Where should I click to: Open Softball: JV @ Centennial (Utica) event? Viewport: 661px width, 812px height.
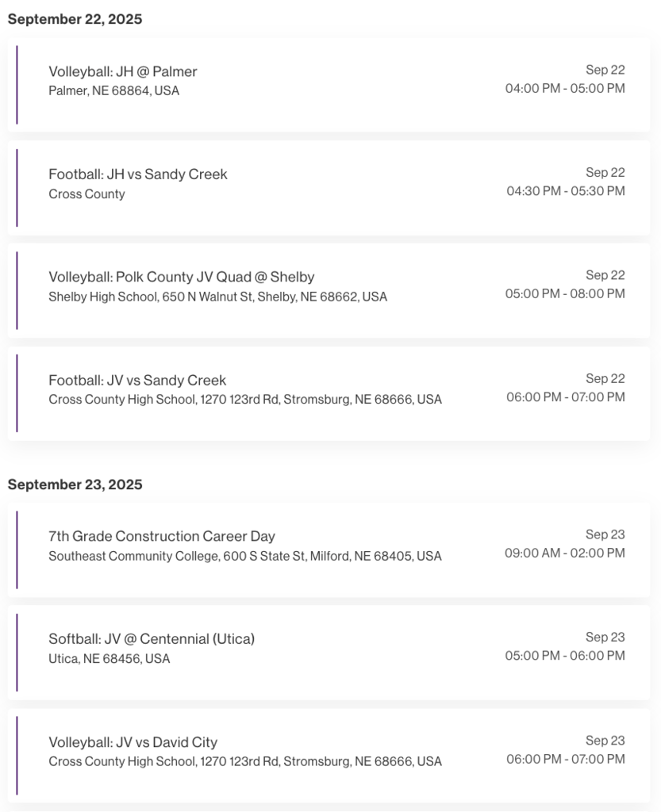pos(152,639)
